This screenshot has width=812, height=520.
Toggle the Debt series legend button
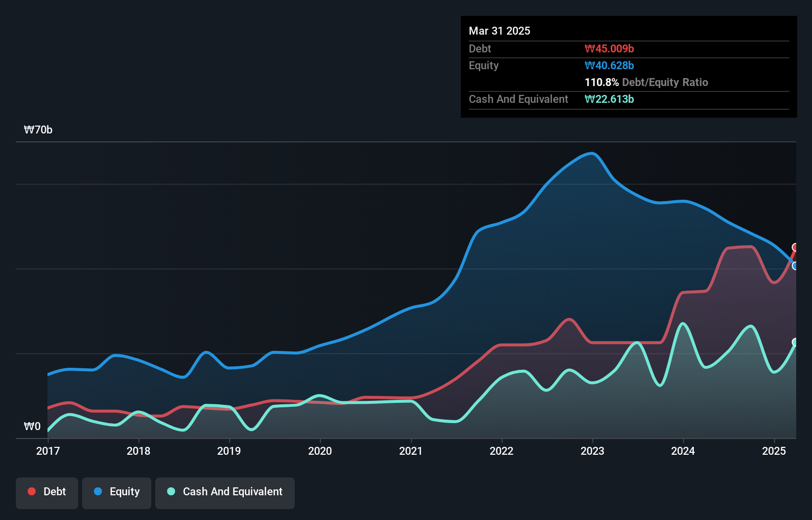point(47,492)
